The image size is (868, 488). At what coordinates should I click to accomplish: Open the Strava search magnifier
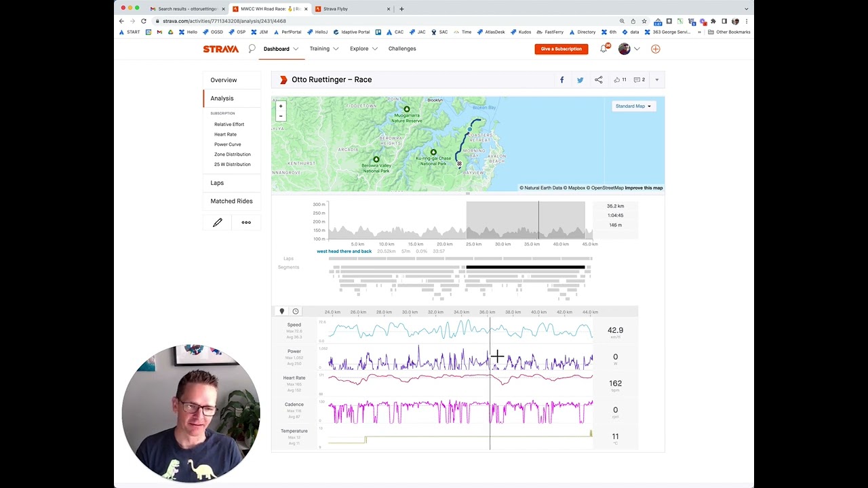pos(252,49)
